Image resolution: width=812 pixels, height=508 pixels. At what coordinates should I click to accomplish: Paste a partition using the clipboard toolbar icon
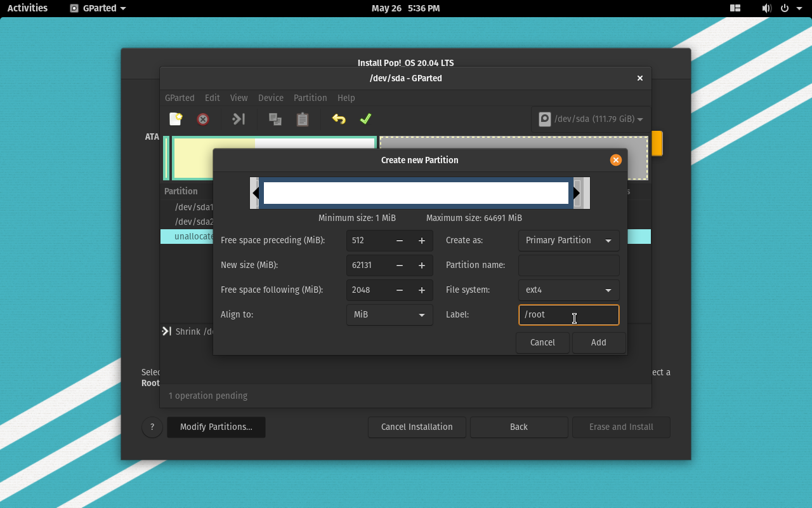[x=302, y=119]
